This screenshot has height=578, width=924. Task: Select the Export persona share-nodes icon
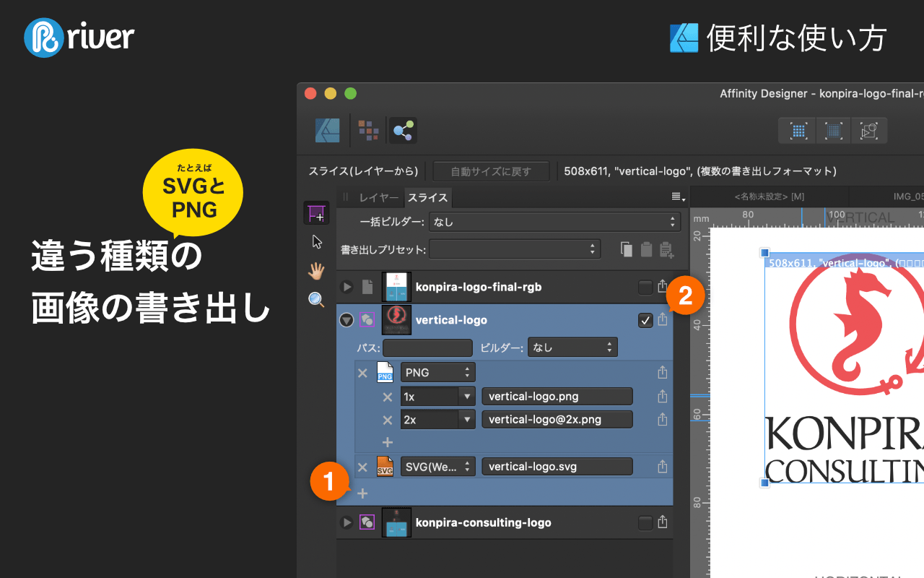[402, 131]
